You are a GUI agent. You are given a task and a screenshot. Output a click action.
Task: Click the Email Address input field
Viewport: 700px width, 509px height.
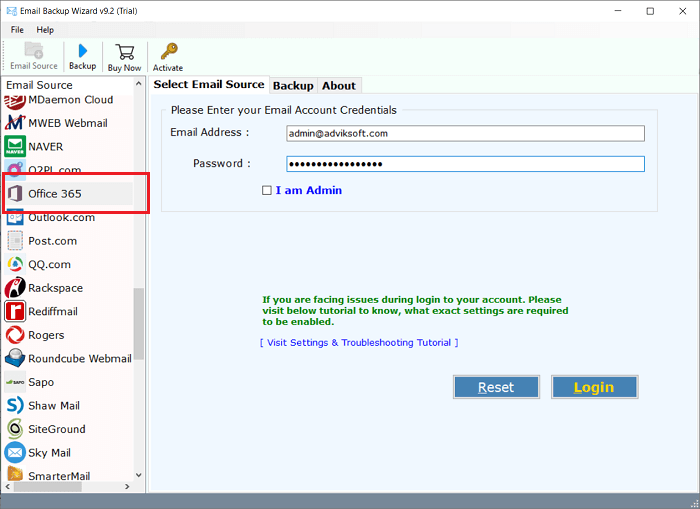point(465,133)
